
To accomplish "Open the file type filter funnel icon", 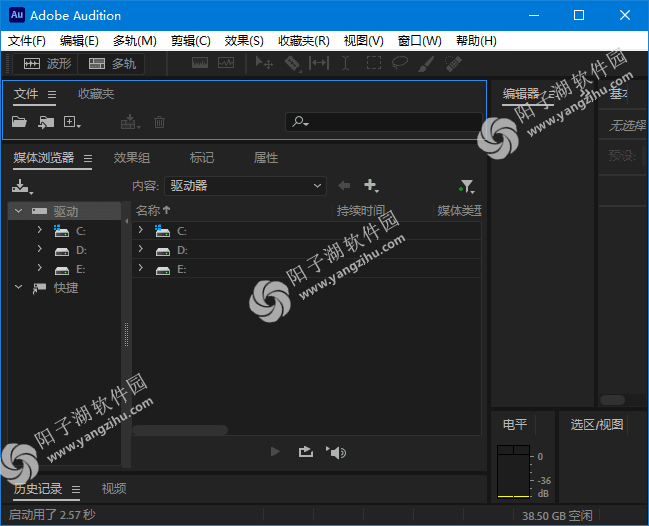I will (467, 186).
